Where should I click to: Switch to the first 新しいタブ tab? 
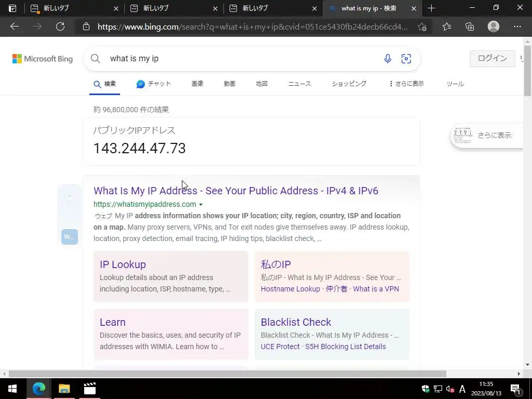[74, 8]
